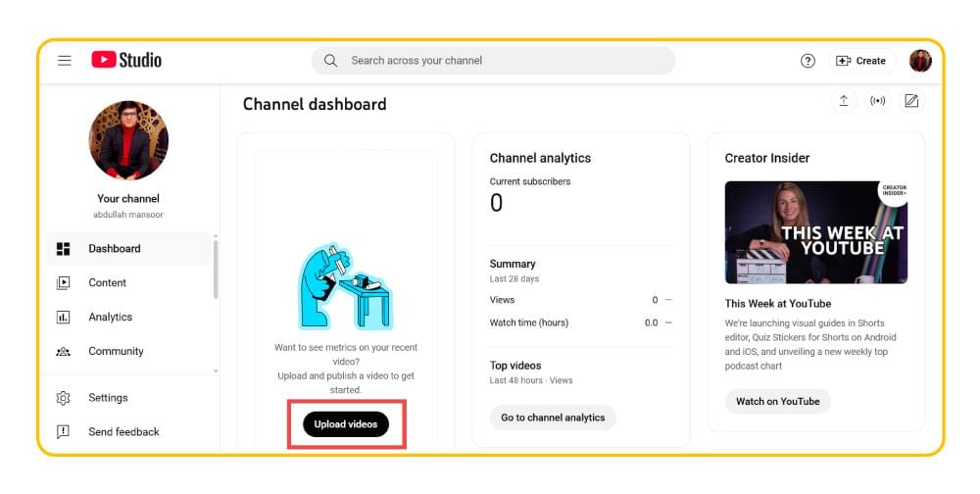Open Send feedback in the sidebar

tap(128, 431)
